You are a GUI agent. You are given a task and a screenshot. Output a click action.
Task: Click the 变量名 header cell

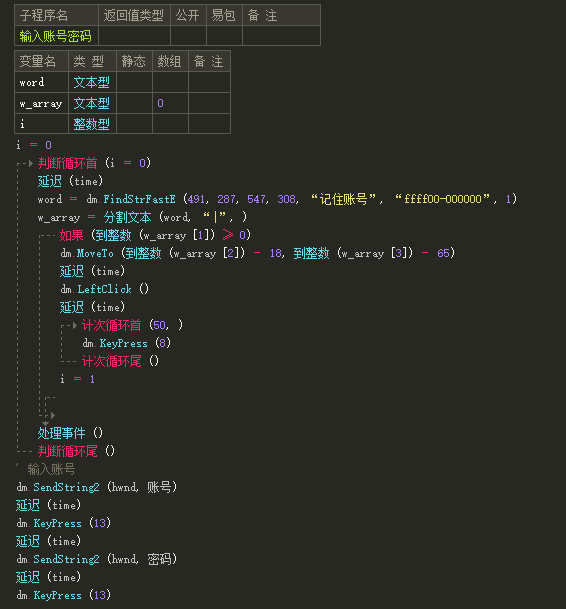(42, 61)
